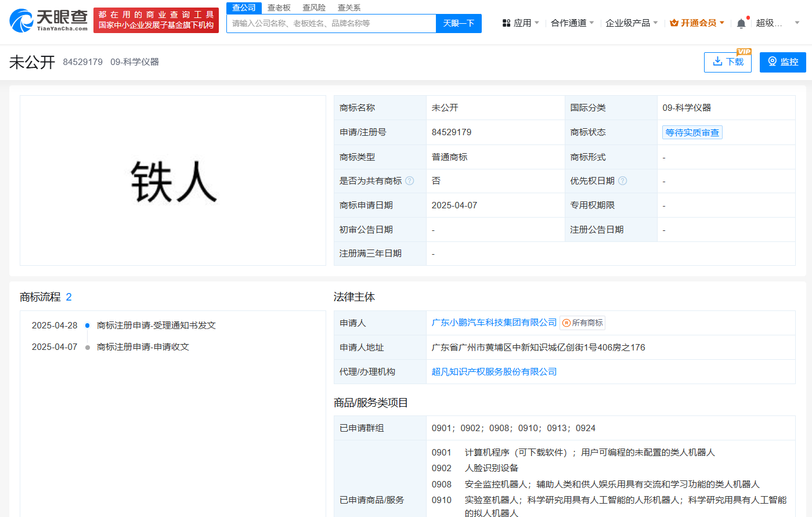Switch to the 查风险 search tab
The image size is (812, 517).
point(313,8)
